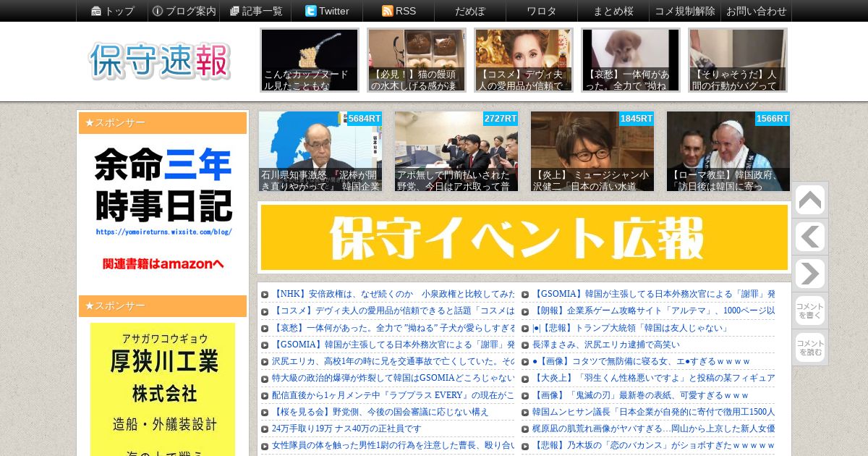This screenshot has height=456, width=868.
Task: Open 特大級の政治的爆弾が炸裂 link
Action: [393, 379]
